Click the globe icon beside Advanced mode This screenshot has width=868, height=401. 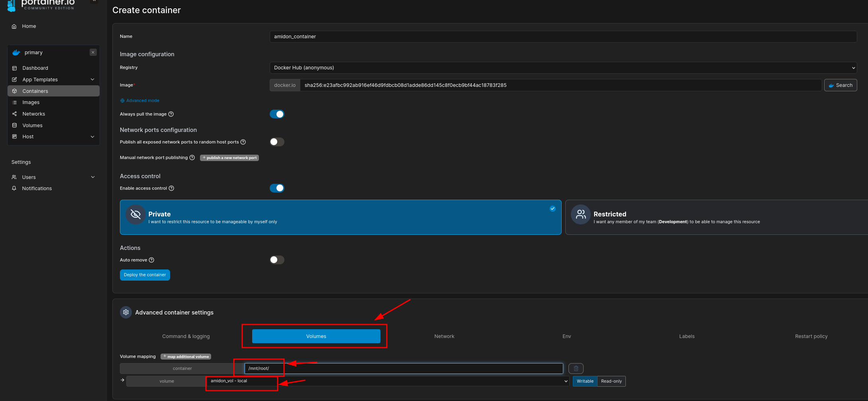point(122,101)
